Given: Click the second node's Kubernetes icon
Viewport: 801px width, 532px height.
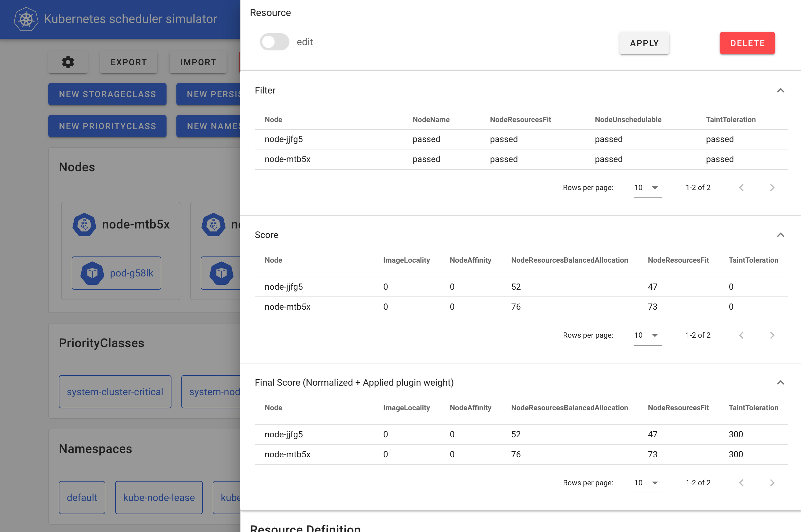Looking at the screenshot, I should click(x=213, y=224).
